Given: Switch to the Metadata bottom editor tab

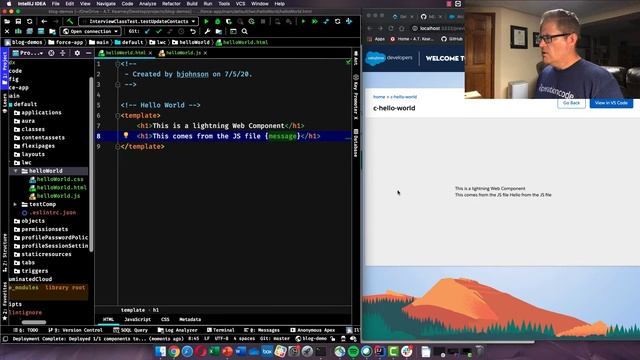Looking at the screenshot, I should [x=190, y=320].
